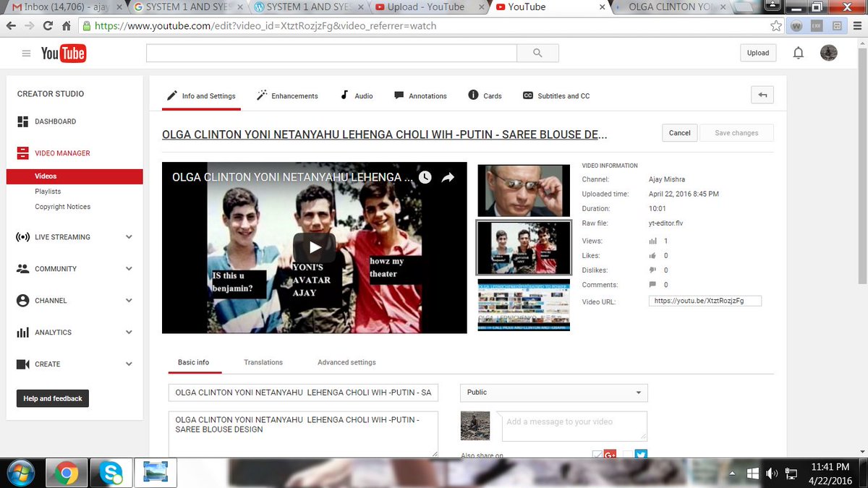Reload the page in Chrome
The height and width of the screenshot is (488, 868).
tap(48, 25)
